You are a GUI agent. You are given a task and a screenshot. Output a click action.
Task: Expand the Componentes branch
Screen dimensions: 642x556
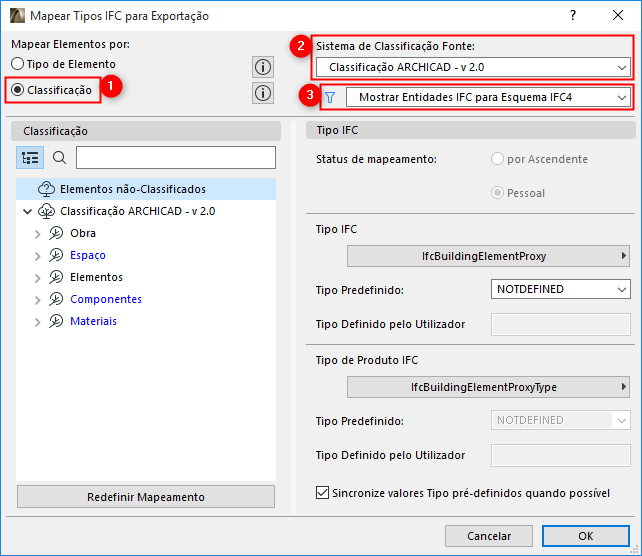pos(38,300)
